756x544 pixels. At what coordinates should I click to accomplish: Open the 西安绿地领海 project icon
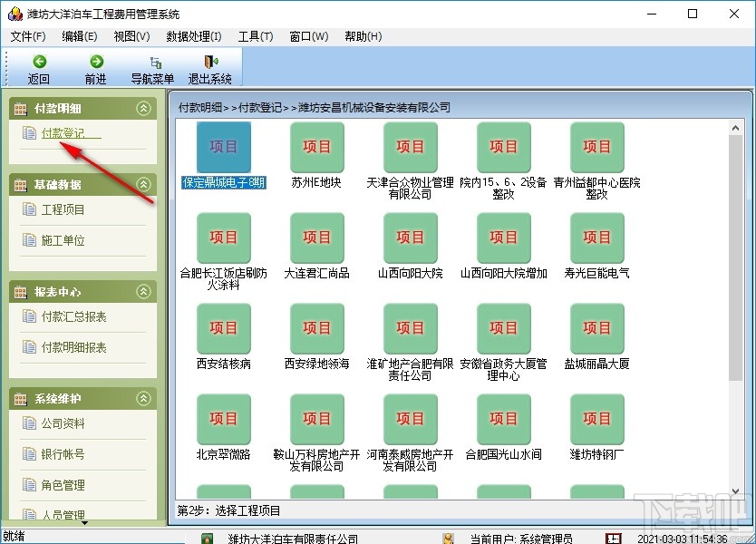(x=316, y=328)
